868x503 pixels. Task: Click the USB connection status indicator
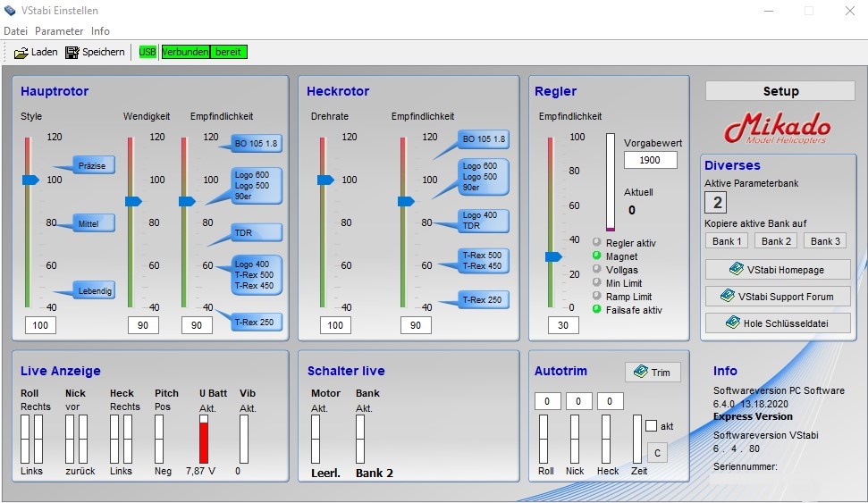coord(147,53)
